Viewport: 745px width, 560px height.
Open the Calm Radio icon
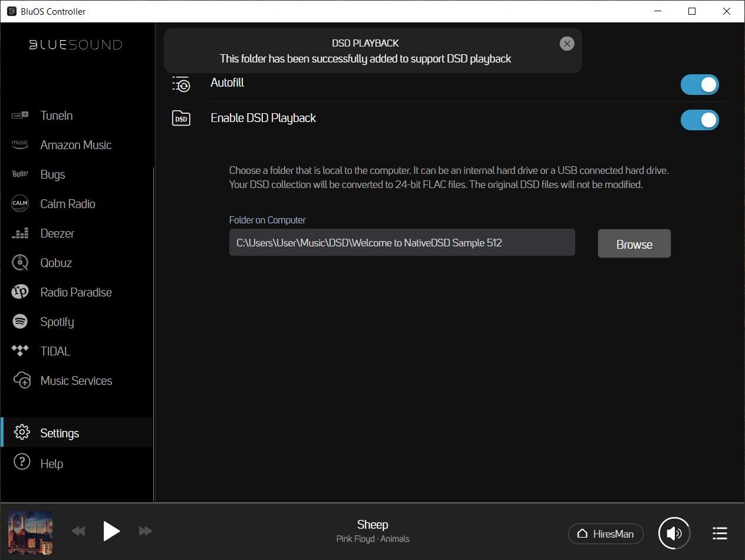(x=20, y=204)
